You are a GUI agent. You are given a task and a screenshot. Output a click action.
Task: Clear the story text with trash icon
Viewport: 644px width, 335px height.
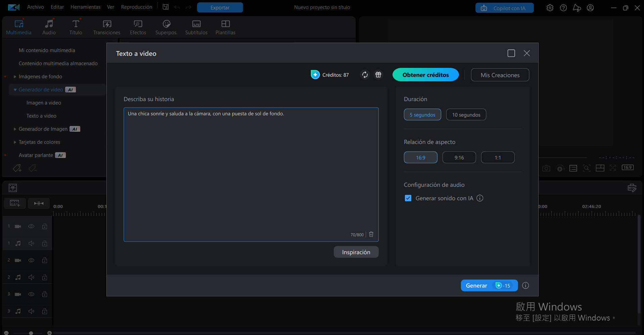tap(371, 234)
